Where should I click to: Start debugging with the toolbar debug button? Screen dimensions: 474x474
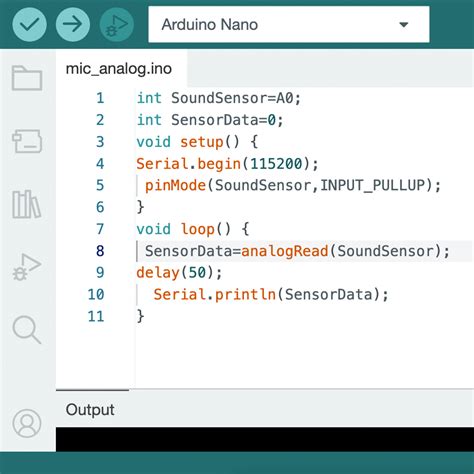click(117, 24)
